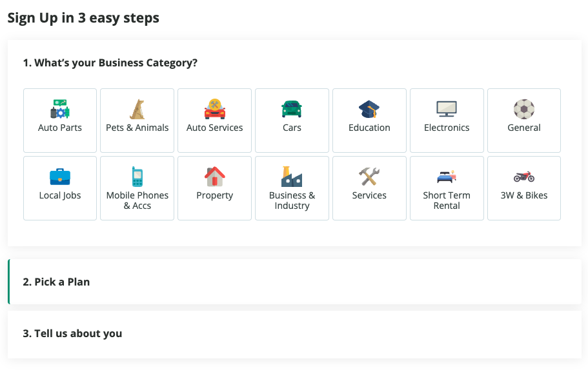Choose the 3W & Bikes motorcycle icon
This screenshot has height=370, width=588.
[524, 177]
